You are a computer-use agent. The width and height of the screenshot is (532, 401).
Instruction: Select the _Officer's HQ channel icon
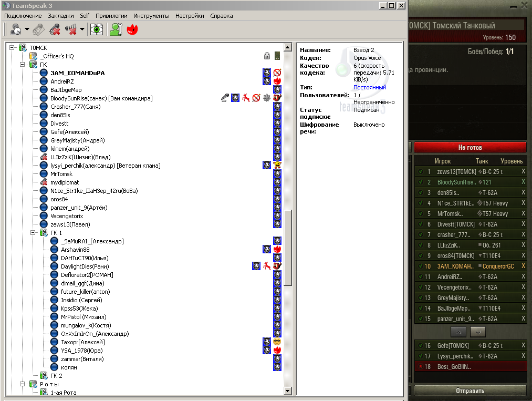coord(33,56)
